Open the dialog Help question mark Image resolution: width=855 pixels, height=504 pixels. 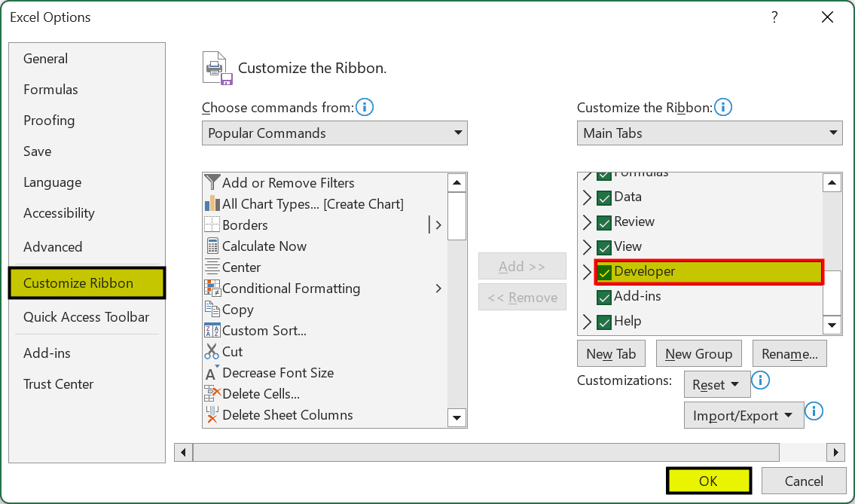point(774,17)
